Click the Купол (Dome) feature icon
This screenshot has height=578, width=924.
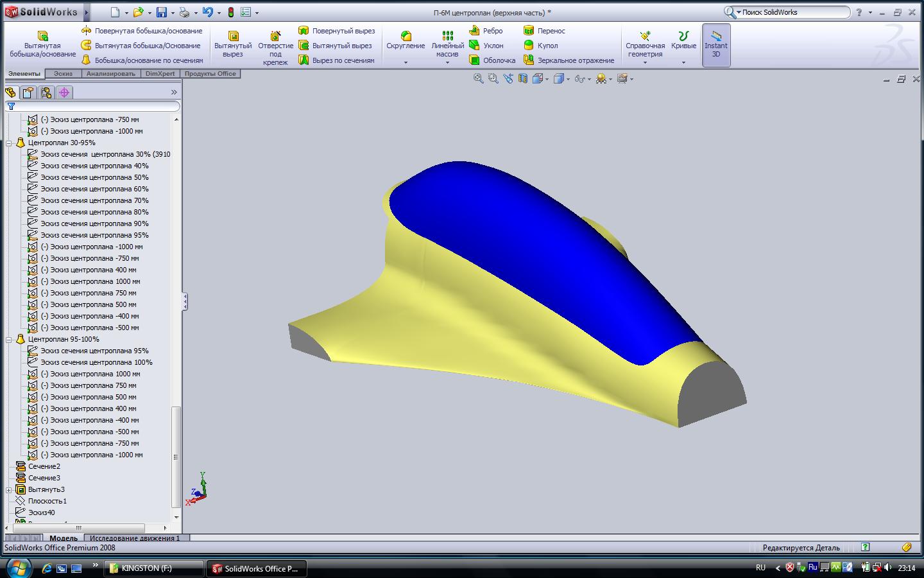(529, 46)
